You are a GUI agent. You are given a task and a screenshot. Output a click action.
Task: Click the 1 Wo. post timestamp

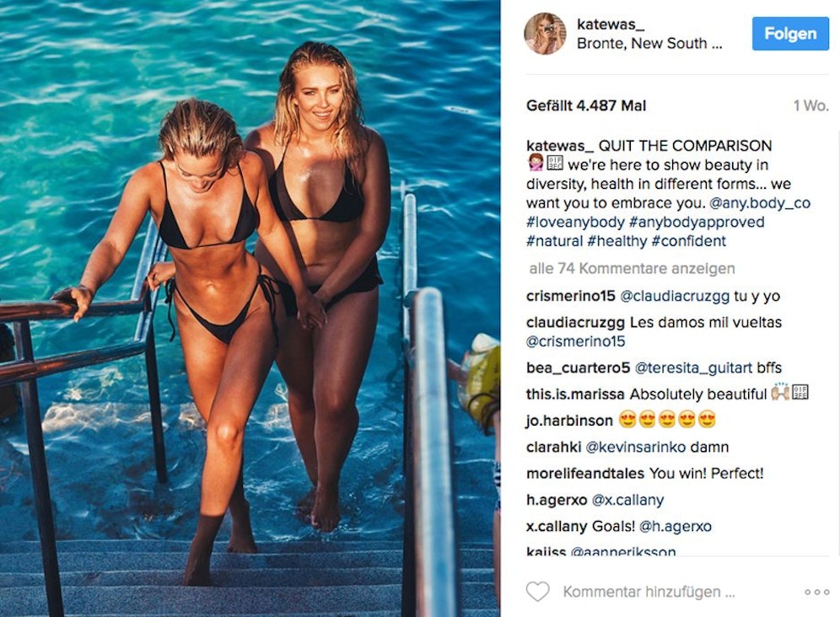811,105
